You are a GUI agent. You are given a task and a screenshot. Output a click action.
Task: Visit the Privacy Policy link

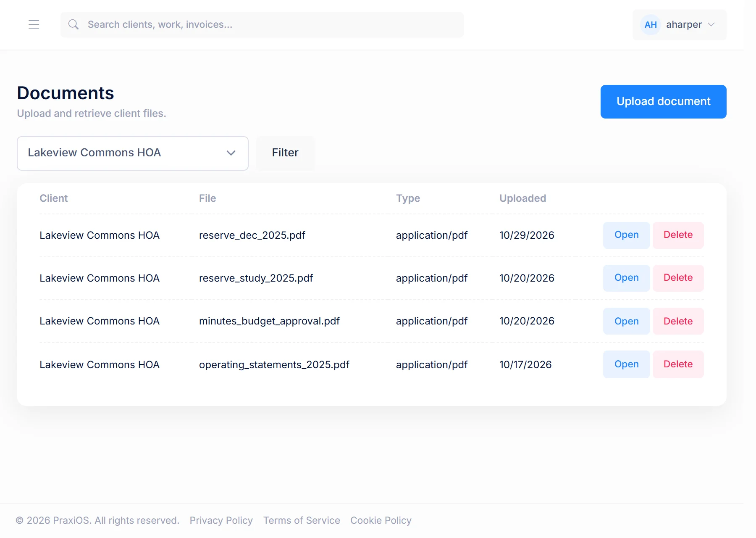click(x=221, y=520)
